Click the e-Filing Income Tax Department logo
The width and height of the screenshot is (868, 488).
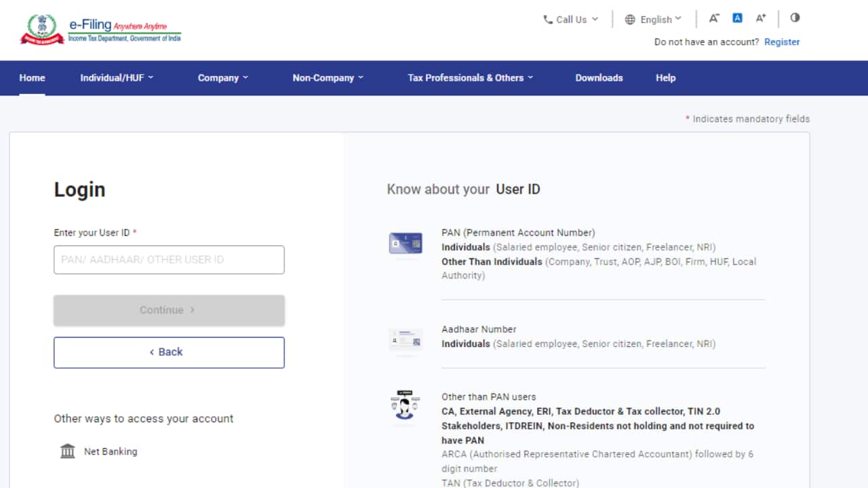tap(100, 30)
